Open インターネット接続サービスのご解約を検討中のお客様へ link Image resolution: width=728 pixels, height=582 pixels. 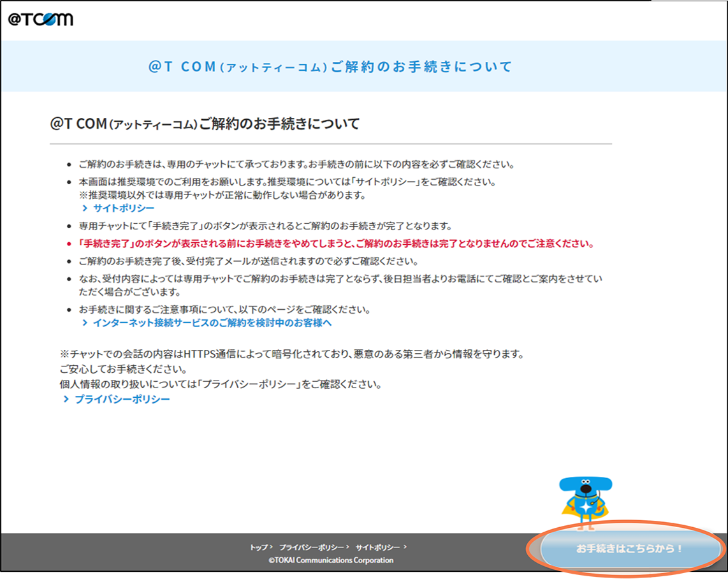(212, 323)
